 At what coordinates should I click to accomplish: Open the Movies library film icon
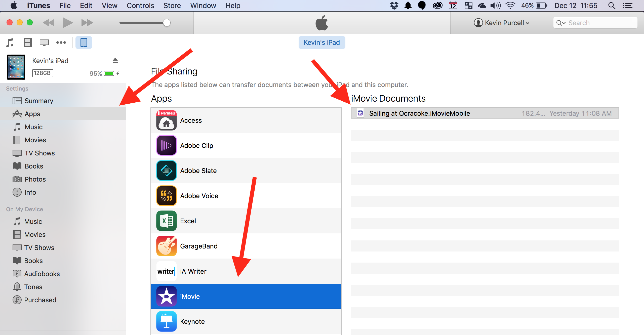tap(27, 43)
